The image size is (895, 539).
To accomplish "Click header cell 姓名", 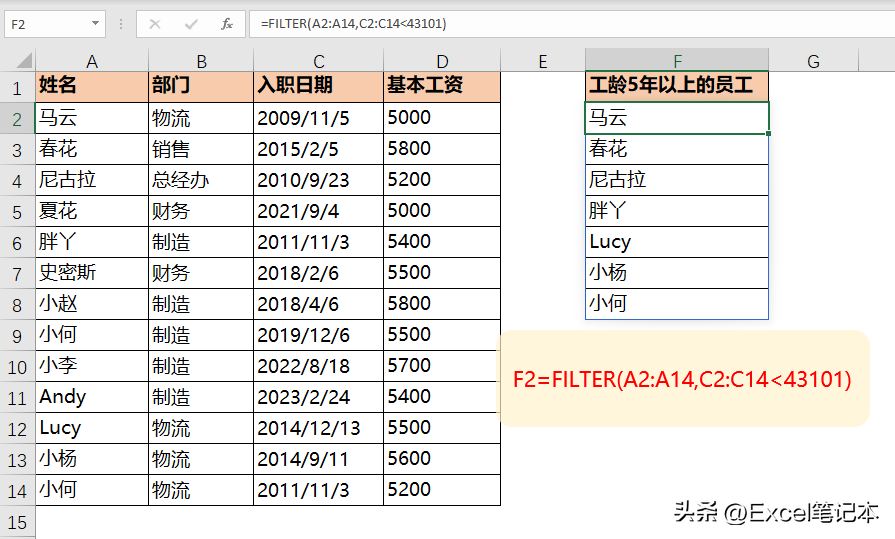I will [x=92, y=87].
